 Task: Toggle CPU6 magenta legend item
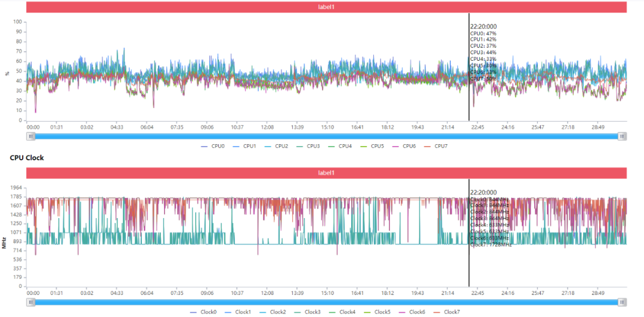point(403,146)
